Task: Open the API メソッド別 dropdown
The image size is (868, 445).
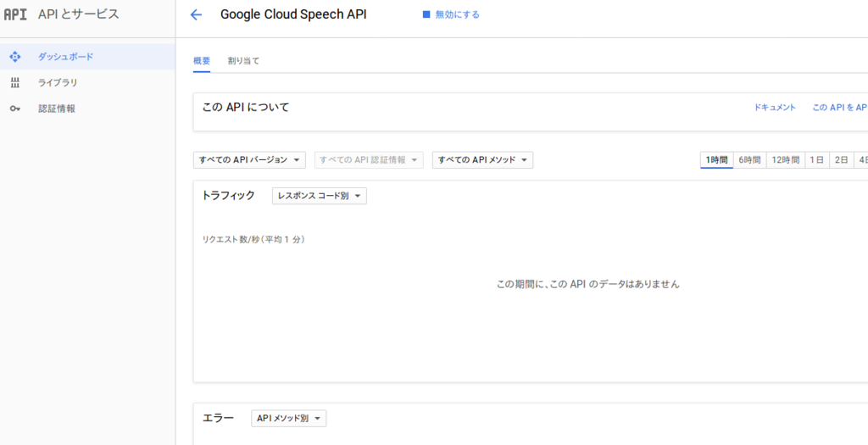Action: (289, 419)
